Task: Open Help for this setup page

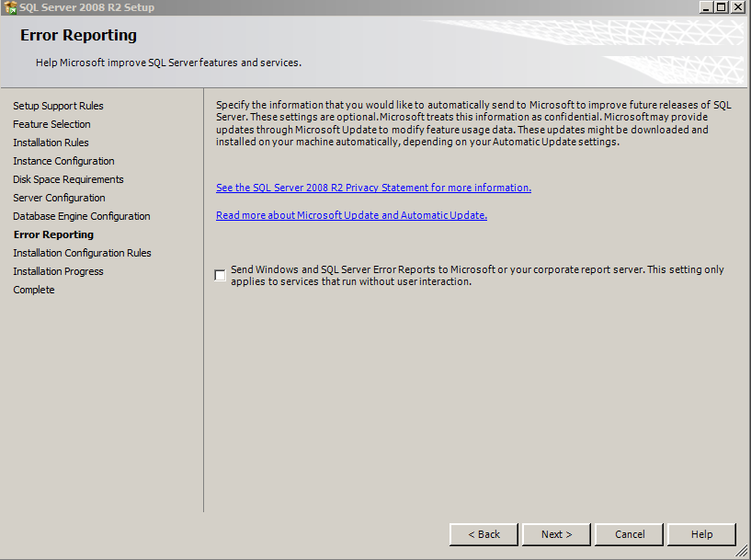Action: pos(701,534)
